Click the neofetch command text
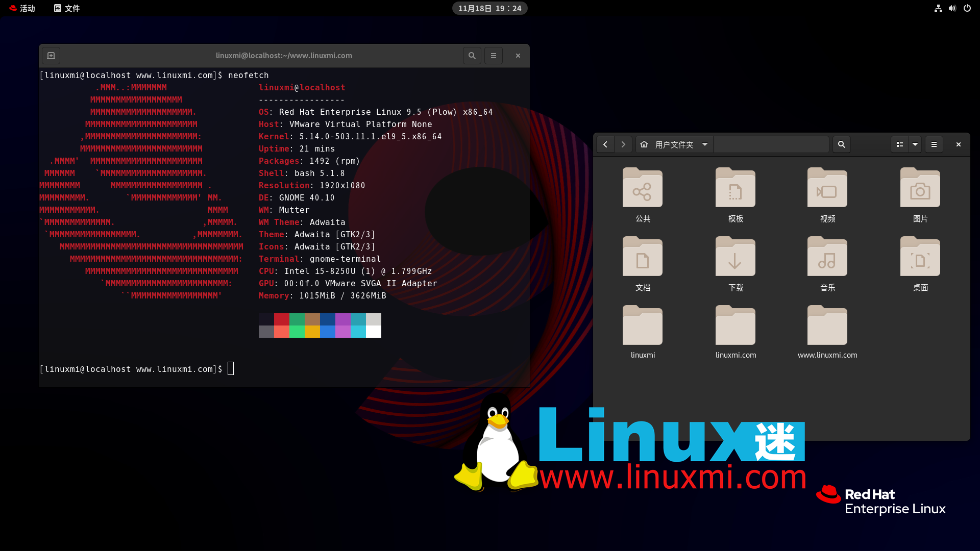Viewport: 980px width, 551px height. point(248,76)
